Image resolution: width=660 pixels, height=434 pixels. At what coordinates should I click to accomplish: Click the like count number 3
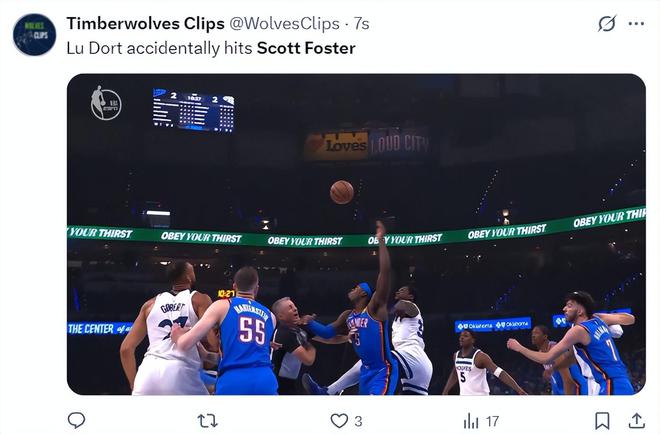click(x=358, y=421)
